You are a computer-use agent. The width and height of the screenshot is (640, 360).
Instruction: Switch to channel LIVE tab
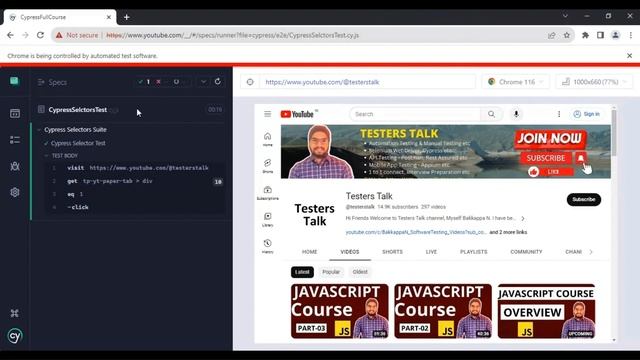tap(431, 252)
